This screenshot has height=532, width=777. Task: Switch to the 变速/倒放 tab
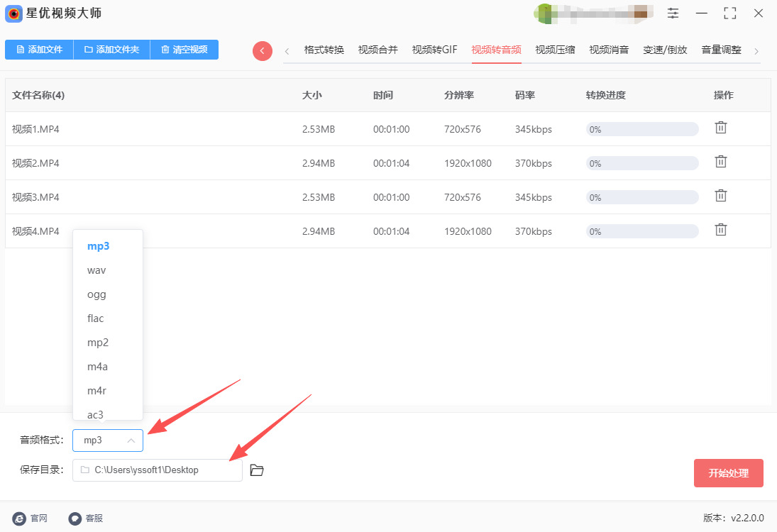pos(665,50)
